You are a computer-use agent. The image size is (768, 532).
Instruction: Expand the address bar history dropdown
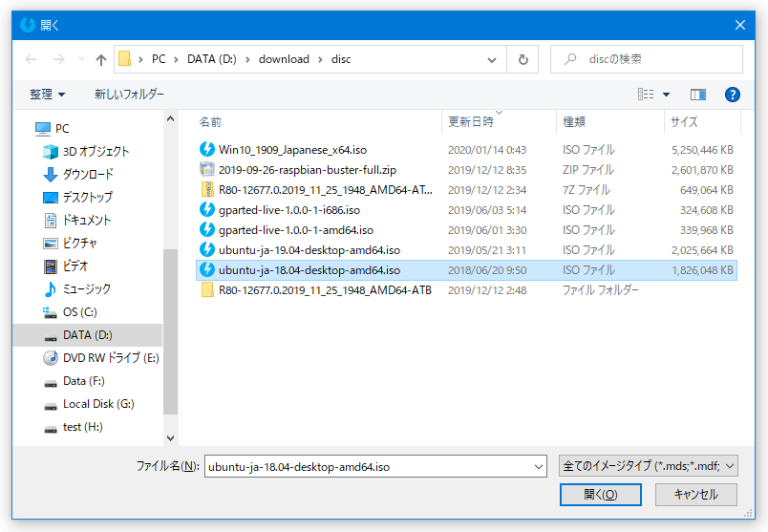pos(492,60)
